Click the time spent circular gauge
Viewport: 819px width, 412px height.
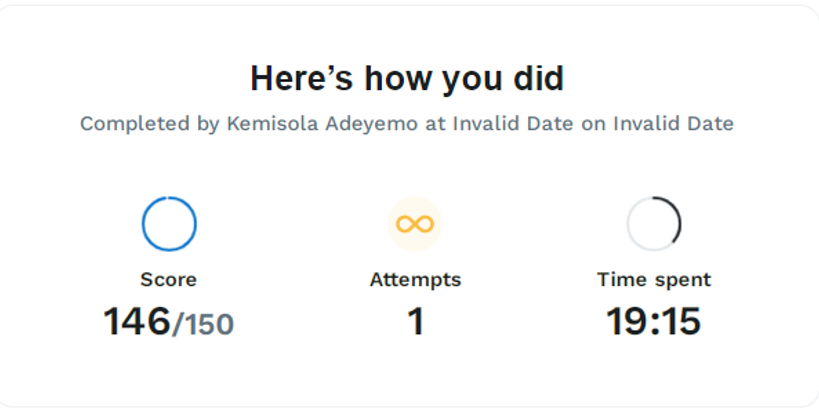point(654,224)
